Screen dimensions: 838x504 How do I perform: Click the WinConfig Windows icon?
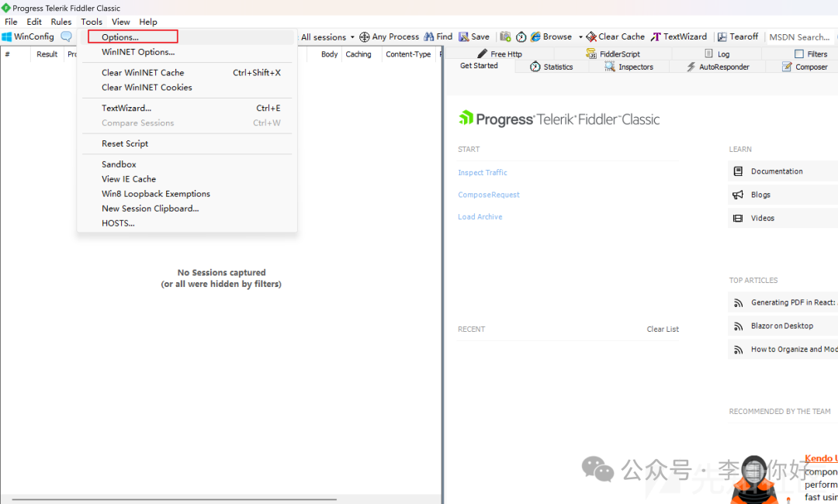coord(6,37)
